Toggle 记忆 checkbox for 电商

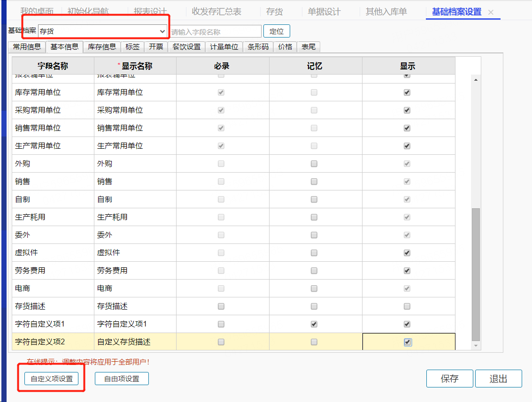pos(314,288)
